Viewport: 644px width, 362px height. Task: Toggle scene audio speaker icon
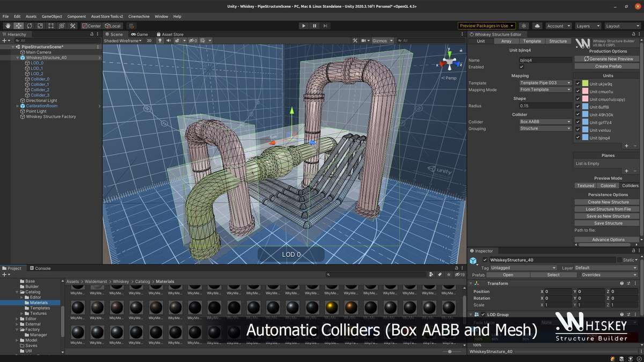pyautogui.click(x=169, y=41)
